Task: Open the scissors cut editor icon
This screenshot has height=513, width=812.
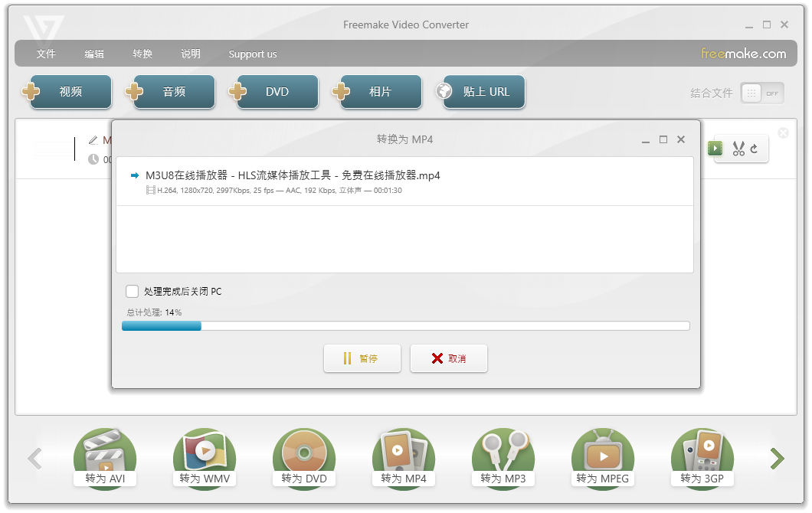Action: [x=738, y=149]
